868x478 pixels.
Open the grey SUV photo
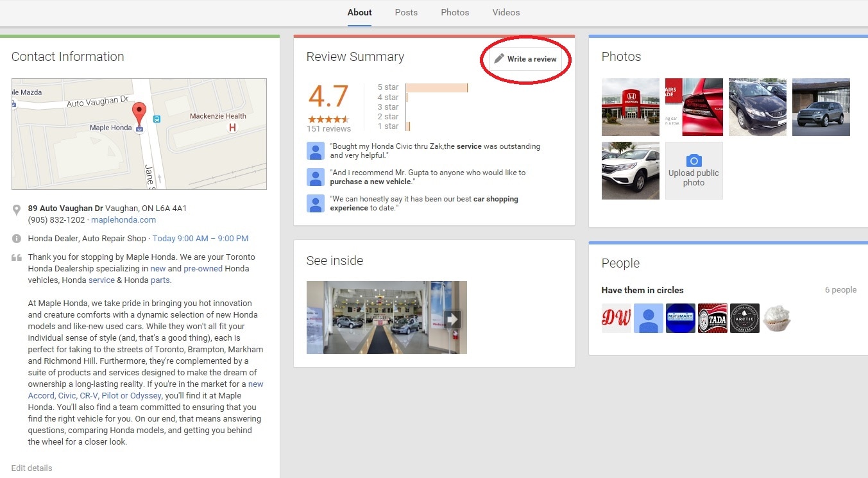[x=821, y=107]
